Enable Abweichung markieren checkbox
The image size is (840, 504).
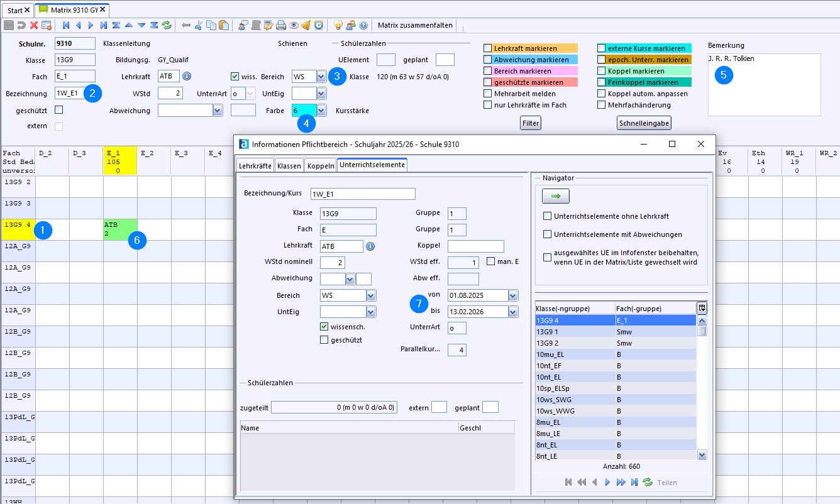[x=488, y=60]
